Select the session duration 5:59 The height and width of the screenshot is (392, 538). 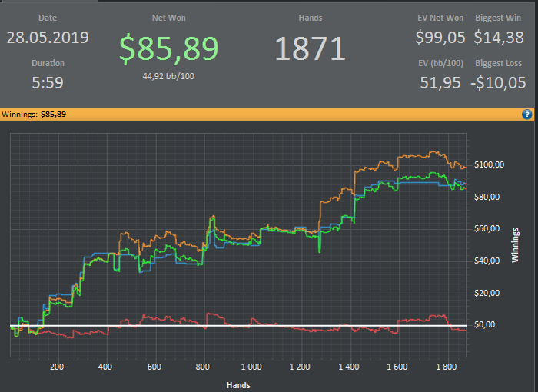tap(48, 83)
